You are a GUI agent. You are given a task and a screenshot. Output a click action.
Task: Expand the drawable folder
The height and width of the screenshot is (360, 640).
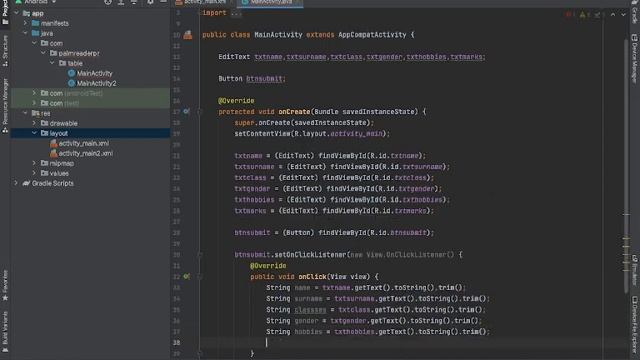pos(34,123)
